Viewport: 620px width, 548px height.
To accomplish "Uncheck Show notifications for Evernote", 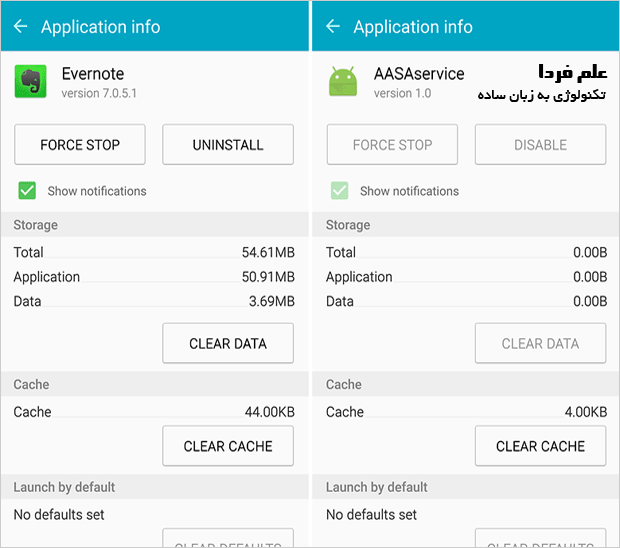I will pos(27,190).
